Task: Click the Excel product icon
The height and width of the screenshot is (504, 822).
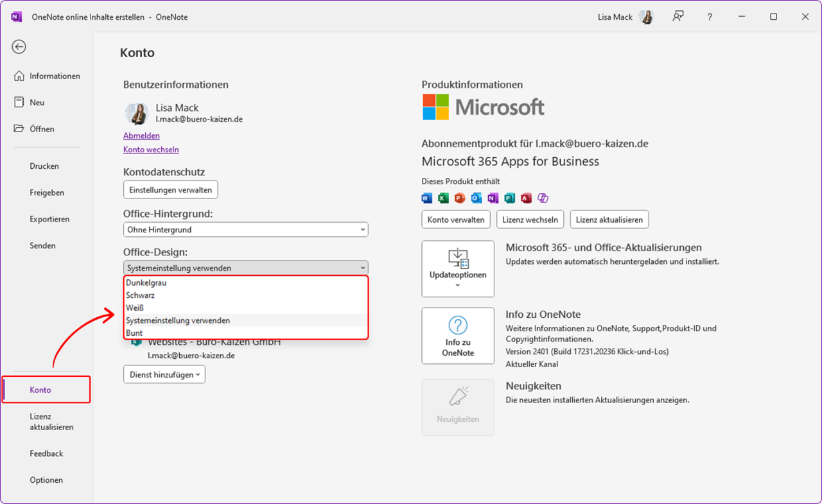Action: coord(444,198)
